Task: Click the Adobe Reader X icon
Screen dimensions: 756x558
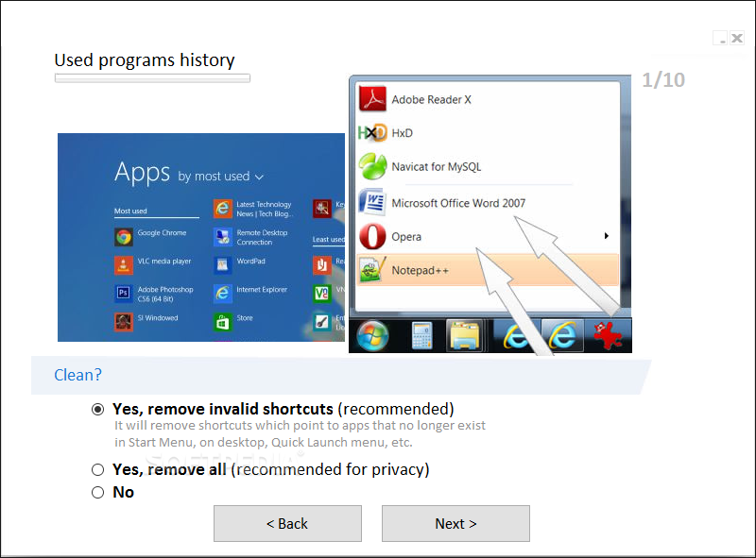Action: pos(372,99)
